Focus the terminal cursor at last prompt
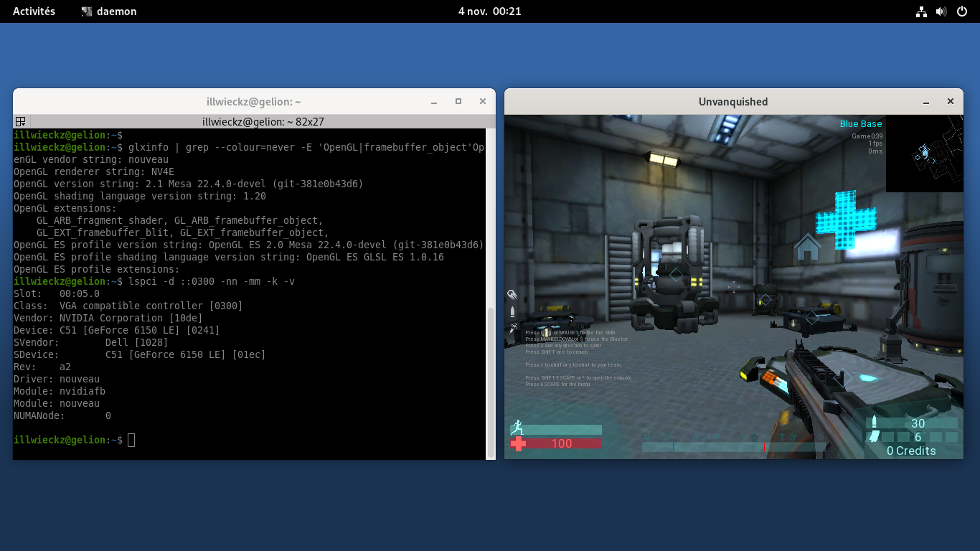 (131, 440)
